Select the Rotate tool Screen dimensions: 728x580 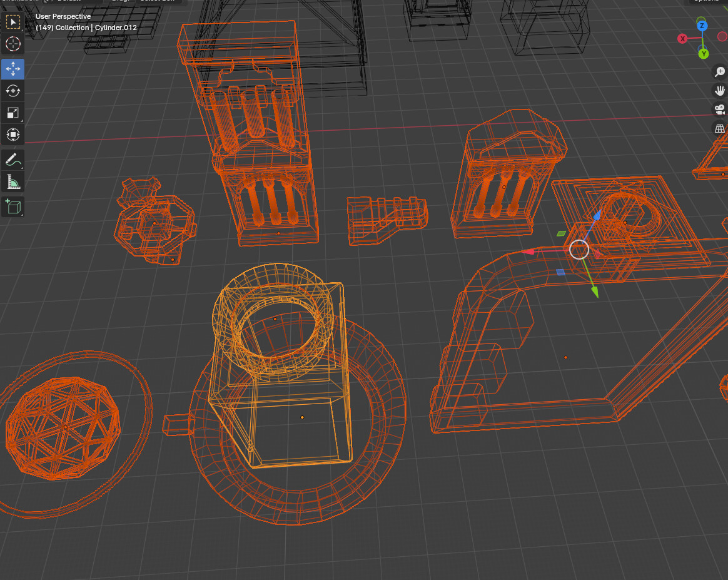[x=13, y=91]
